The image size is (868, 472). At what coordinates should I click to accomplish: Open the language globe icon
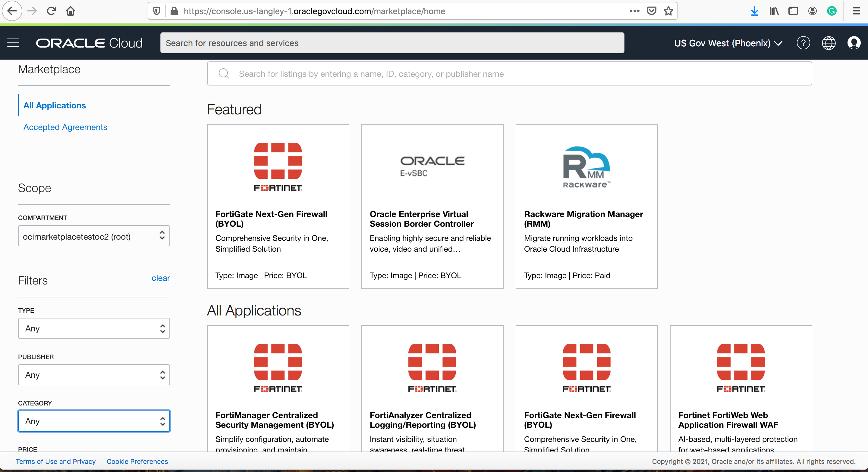pyautogui.click(x=828, y=43)
